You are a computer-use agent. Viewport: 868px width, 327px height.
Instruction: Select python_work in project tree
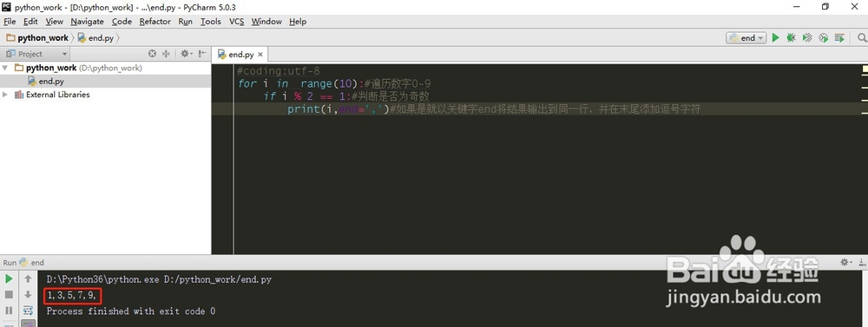tap(51, 68)
